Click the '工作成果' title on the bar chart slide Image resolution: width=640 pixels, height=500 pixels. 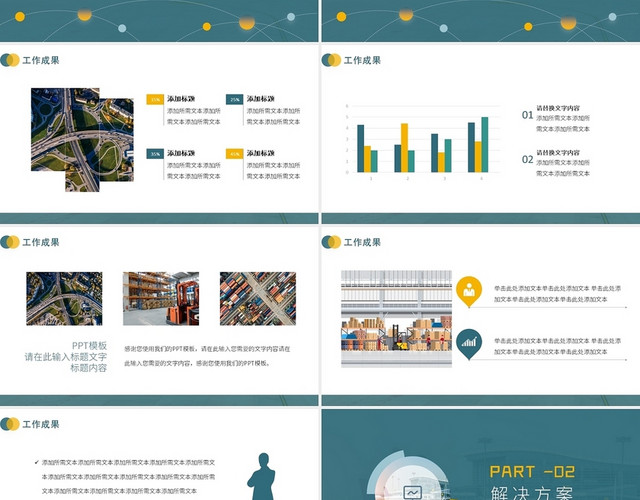(x=362, y=60)
